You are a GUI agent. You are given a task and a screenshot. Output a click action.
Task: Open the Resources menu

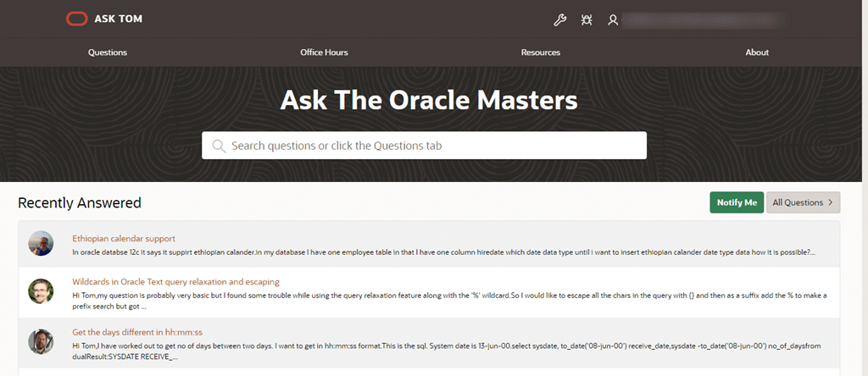click(540, 53)
